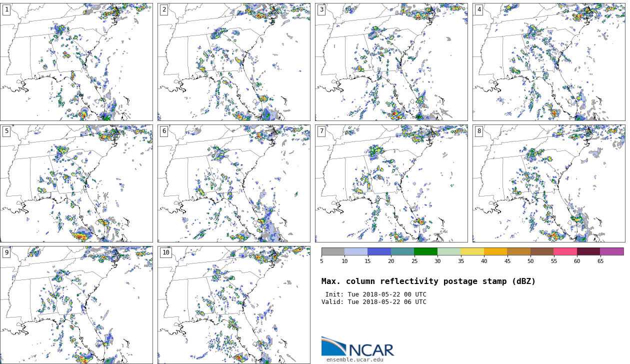
Task: Click the yellow 35-40 dBZ swatch
Action: click(472, 251)
